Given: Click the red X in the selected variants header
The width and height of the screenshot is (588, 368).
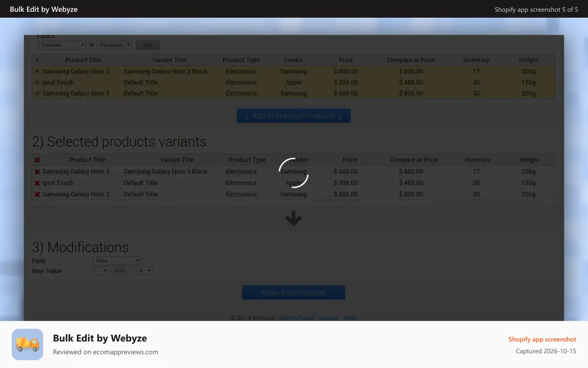Looking at the screenshot, I should (x=37, y=160).
